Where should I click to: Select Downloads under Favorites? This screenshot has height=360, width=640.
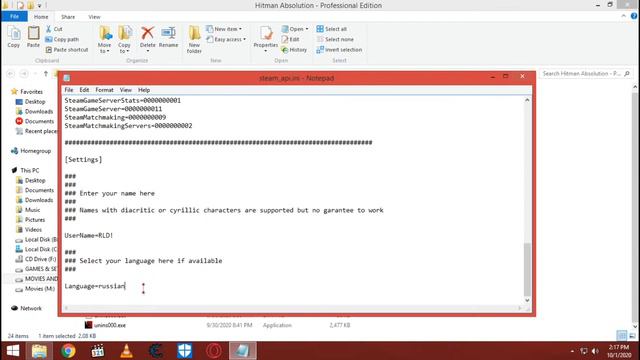(x=34, y=111)
